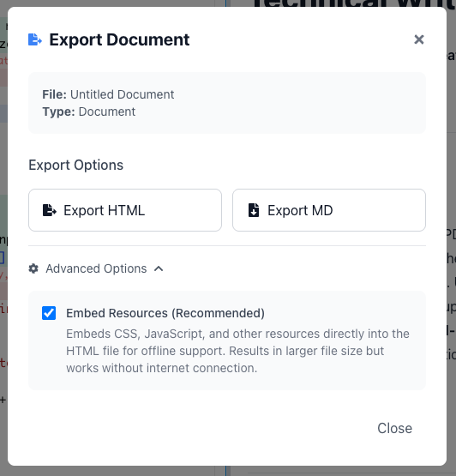Click the 'Export Document' dialog title

119,39
